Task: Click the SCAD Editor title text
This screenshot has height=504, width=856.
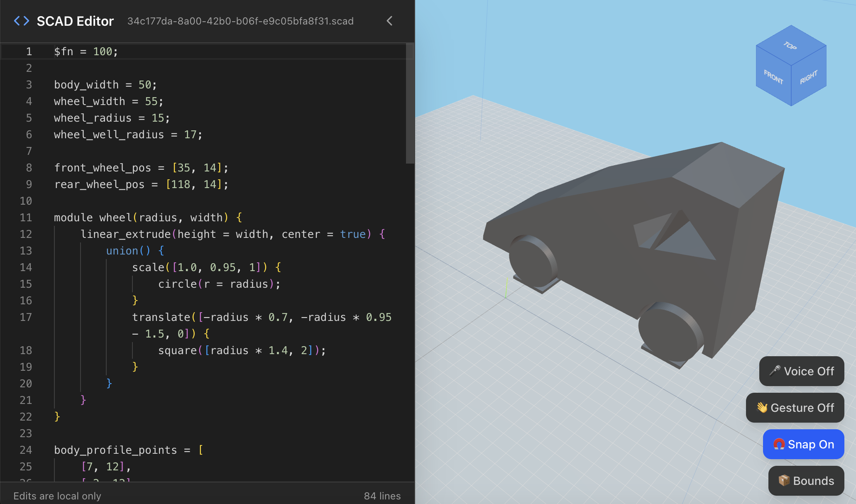Action: pos(75,21)
